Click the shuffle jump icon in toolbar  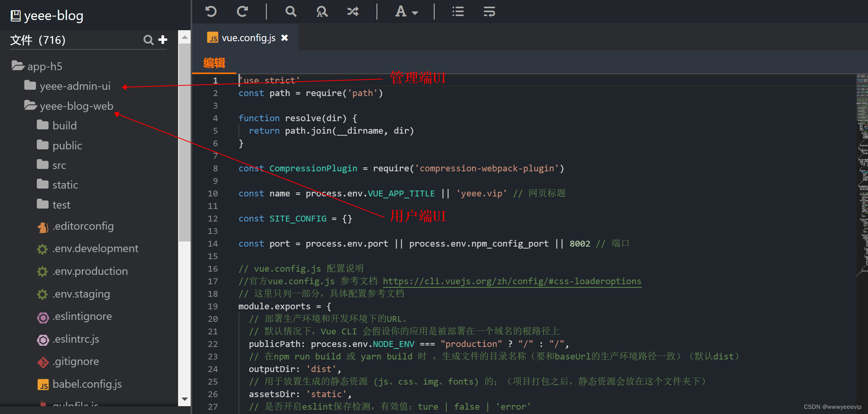pyautogui.click(x=353, y=11)
